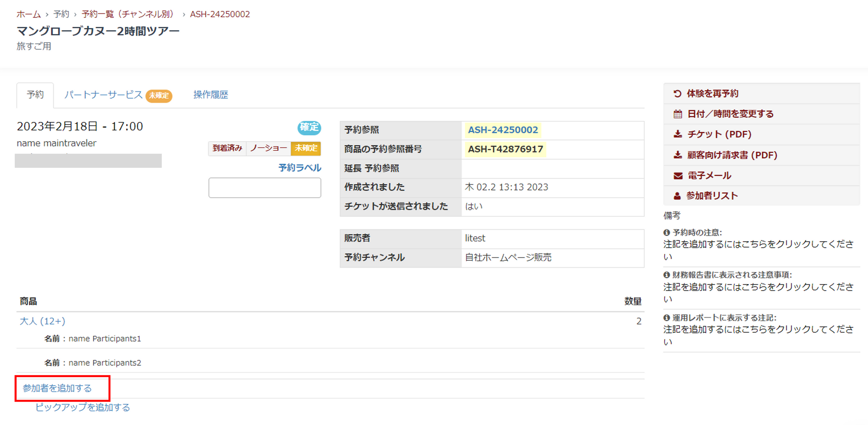
Task: Click the ticket PDF download icon
Action: (677, 134)
